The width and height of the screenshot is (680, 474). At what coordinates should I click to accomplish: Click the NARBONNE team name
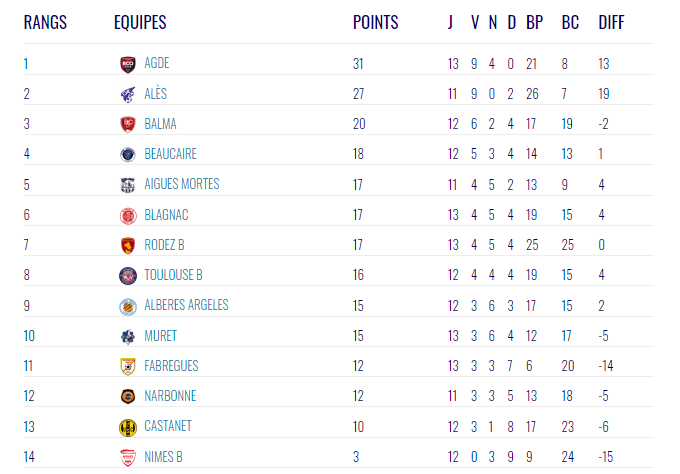(x=170, y=396)
